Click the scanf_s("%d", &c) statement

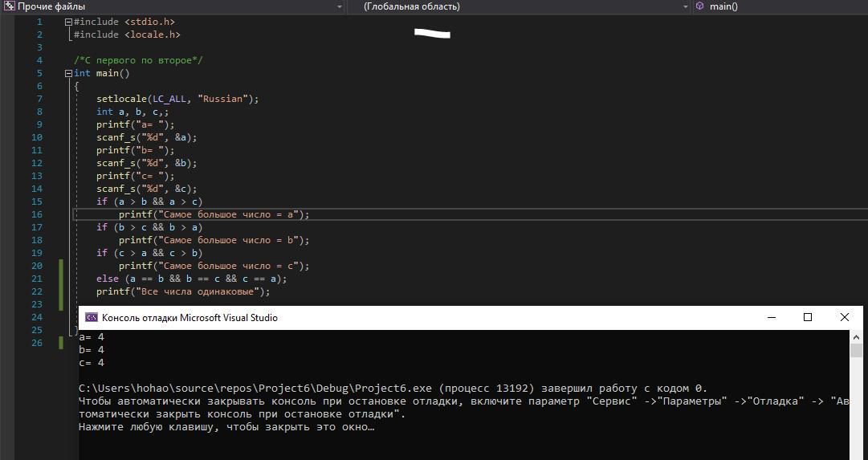coord(147,189)
